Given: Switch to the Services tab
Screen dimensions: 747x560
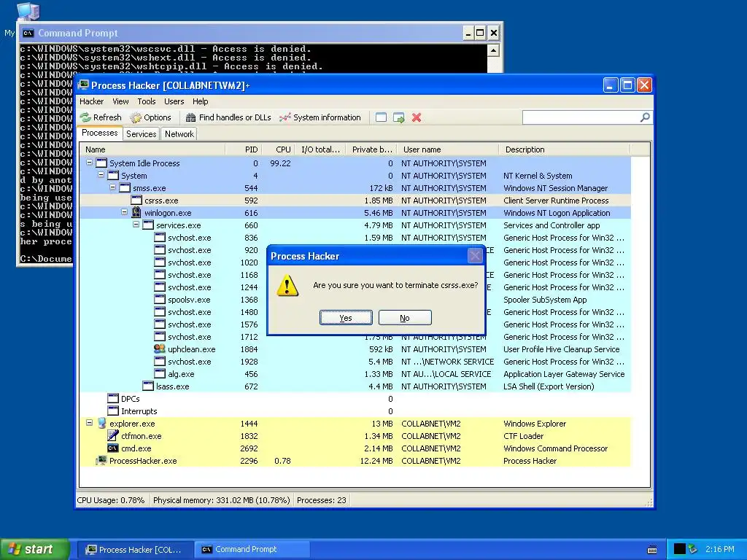Looking at the screenshot, I should click(141, 134).
